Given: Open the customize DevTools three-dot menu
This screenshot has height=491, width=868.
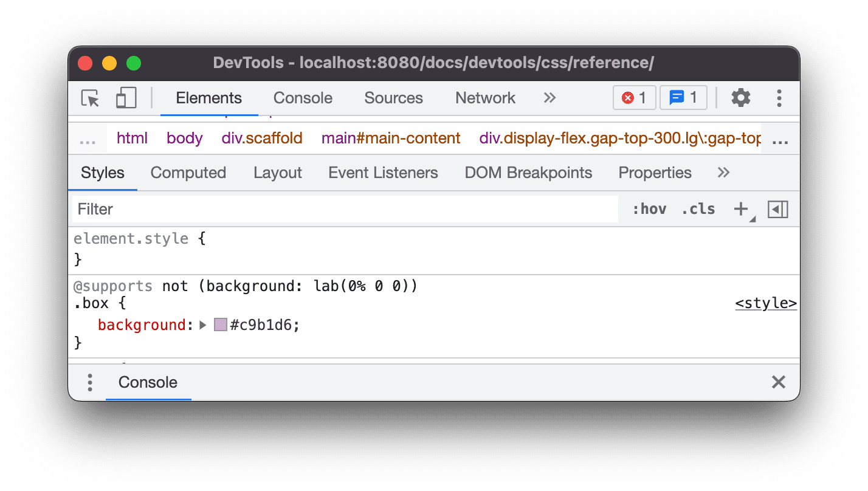Looking at the screenshot, I should (x=779, y=98).
